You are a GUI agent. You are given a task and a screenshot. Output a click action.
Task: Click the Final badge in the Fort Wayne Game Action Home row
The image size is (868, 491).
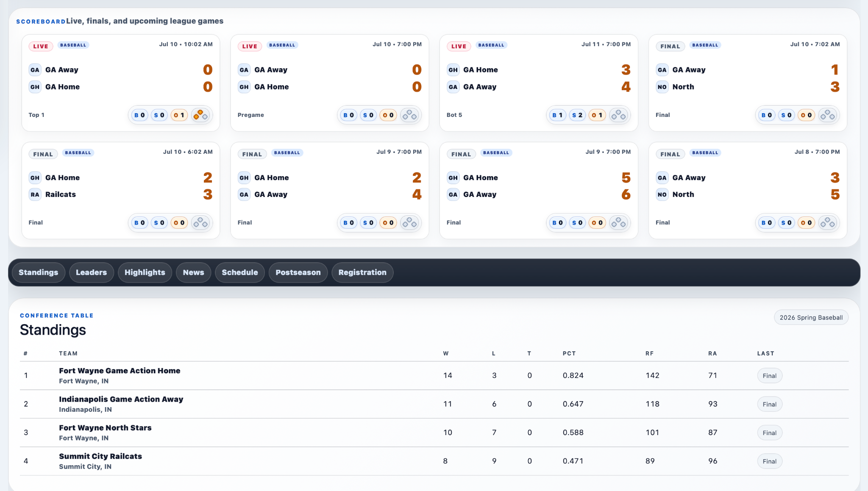point(770,376)
